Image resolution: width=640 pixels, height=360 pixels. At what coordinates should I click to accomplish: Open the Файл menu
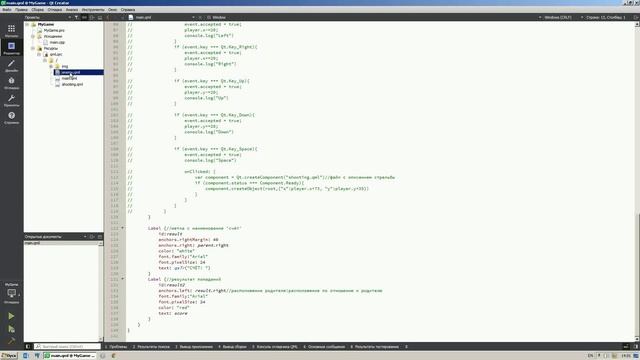coord(7,9)
